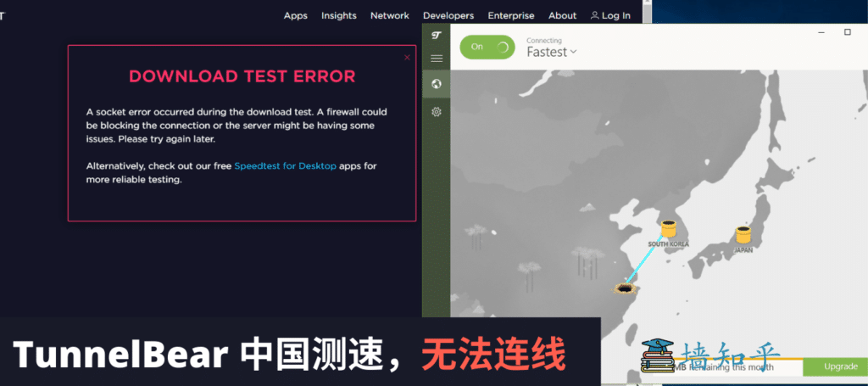
Task: Click the Log In link
Action: [610, 15]
